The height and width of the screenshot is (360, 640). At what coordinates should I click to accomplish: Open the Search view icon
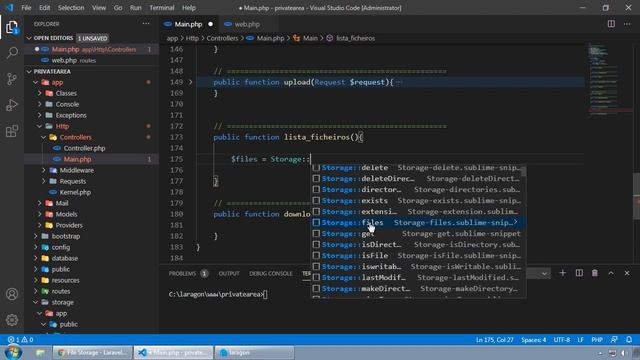(x=12, y=53)
